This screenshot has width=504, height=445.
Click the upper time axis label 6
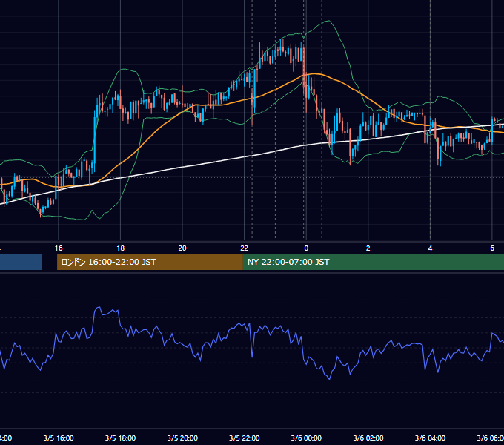click(x=492, y=248)
